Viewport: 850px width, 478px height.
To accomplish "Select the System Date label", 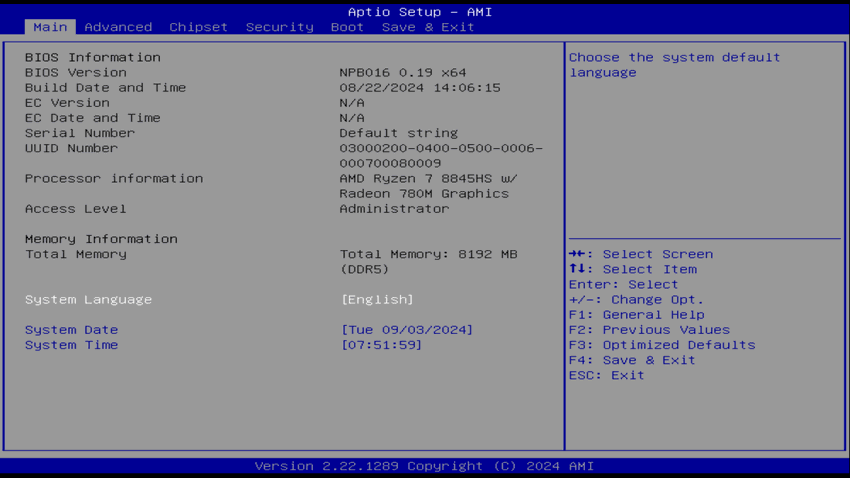I will pos(71,330).
